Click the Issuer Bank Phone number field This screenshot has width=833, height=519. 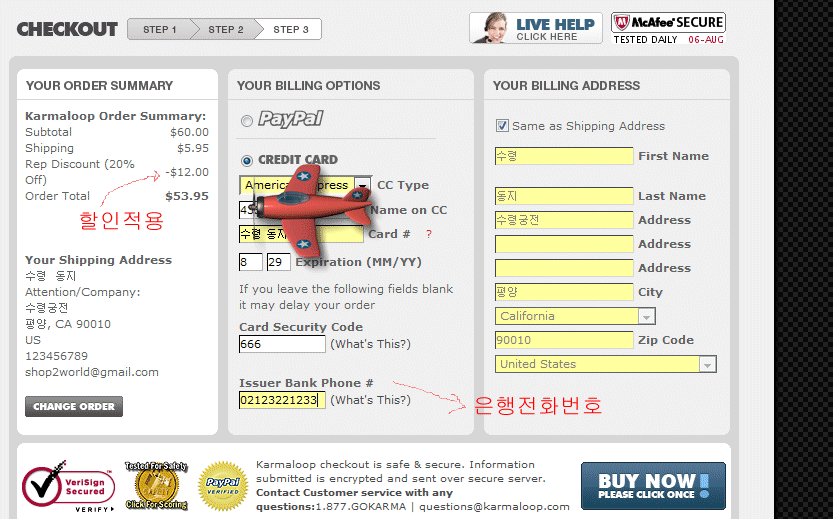(x=282, y=400)
